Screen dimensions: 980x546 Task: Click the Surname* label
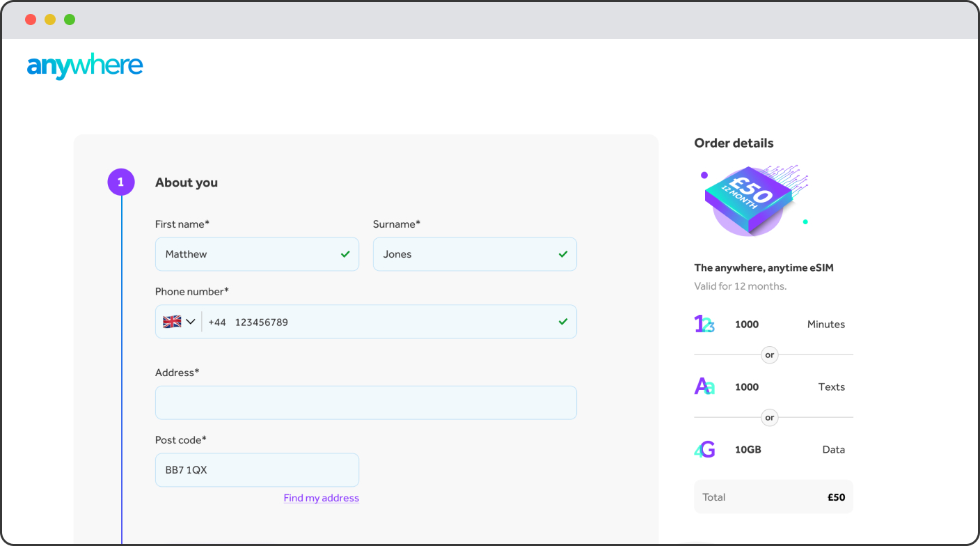[x=397, y=224]
